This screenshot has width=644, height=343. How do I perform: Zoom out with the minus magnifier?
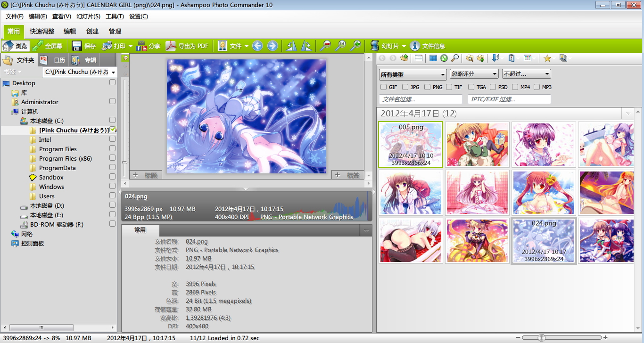coord(325,46)
